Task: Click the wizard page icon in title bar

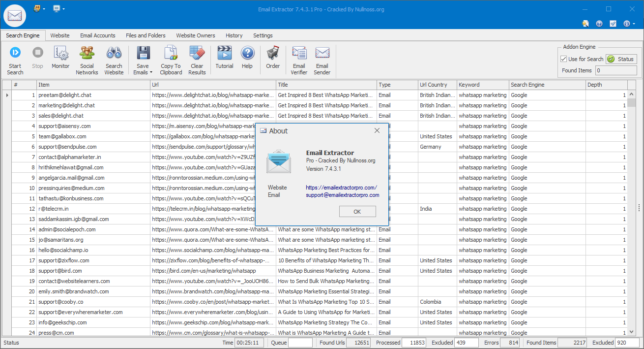Action: 585,23
